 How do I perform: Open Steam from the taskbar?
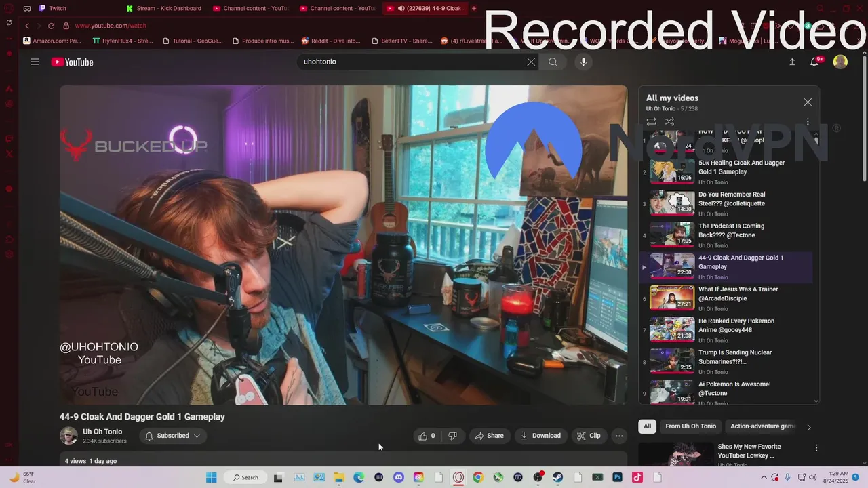pos(557,477)
